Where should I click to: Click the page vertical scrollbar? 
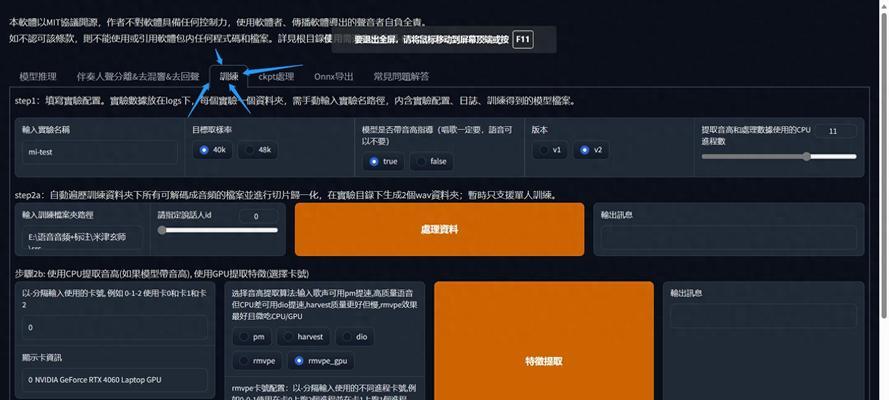(883, 164)
